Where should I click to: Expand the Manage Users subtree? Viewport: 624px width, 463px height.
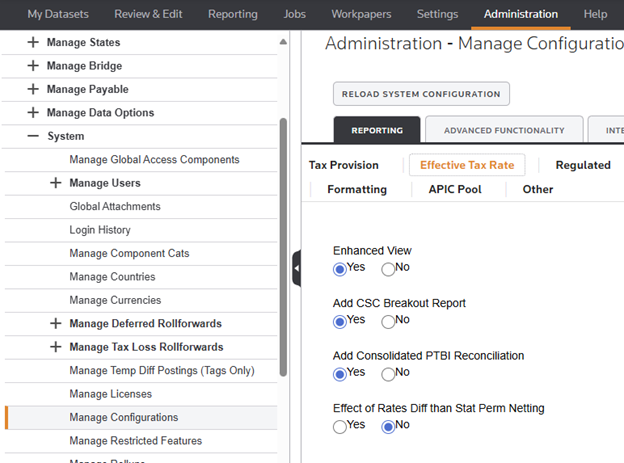[x=56, y=183]
